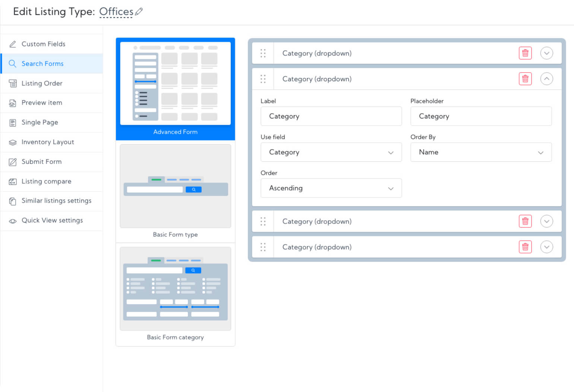Click the rename pencil next to Offices
The image size is (574, 392).
click(139, 12)
